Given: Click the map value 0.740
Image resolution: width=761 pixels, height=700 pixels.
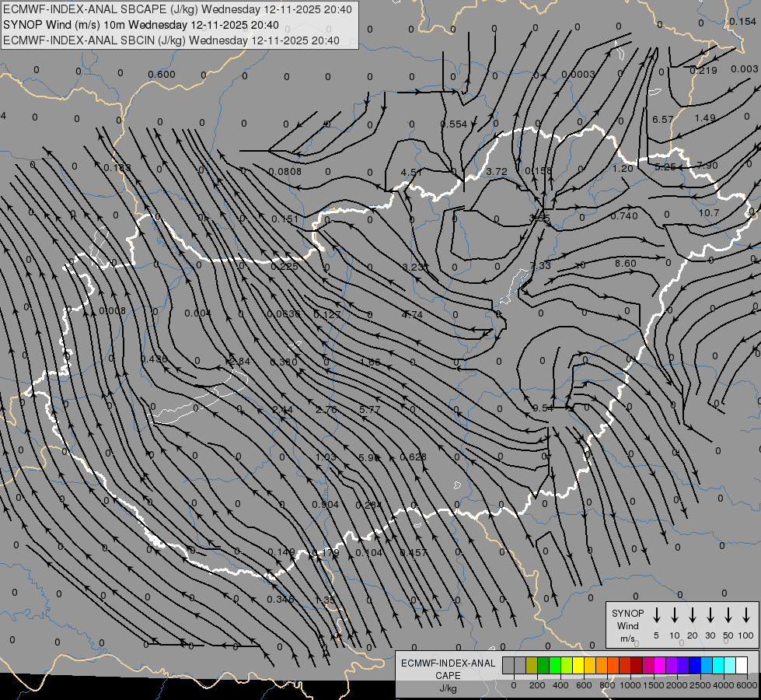Looking at the screenshot, I should click(624, 216).
